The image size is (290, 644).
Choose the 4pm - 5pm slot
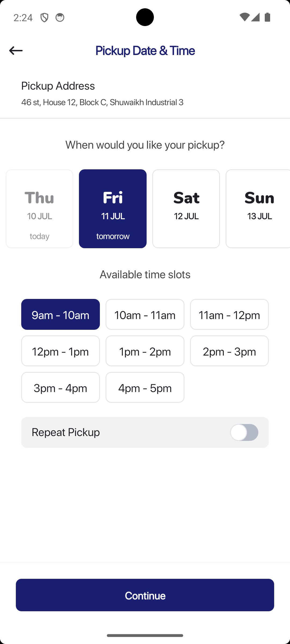click(x=145, y=387)
